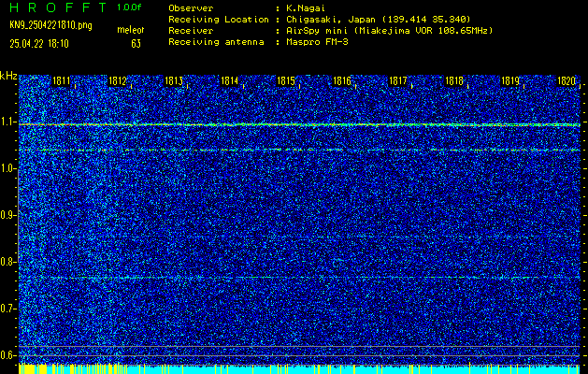This screenshot has width=588, height=374.
Task: Click the observer name K.Nagai
Action: [306, 8]
